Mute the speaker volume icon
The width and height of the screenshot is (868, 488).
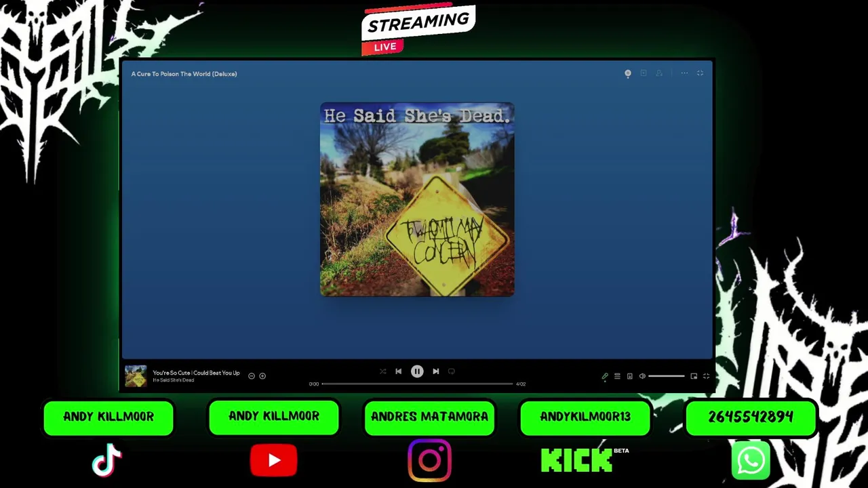click(x=642, y=376)
